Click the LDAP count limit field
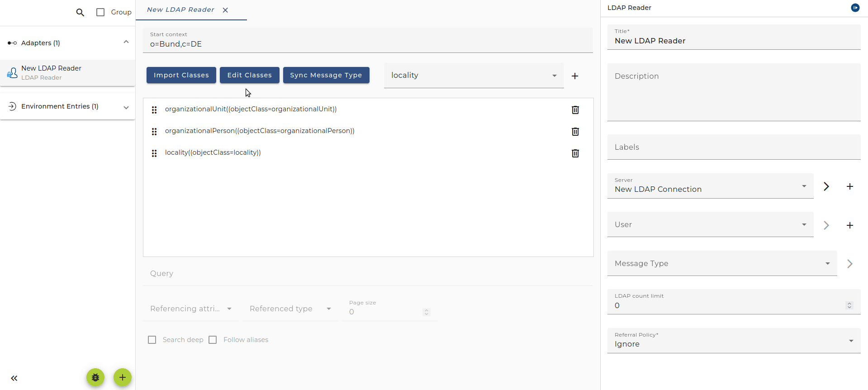 point(734,302)
